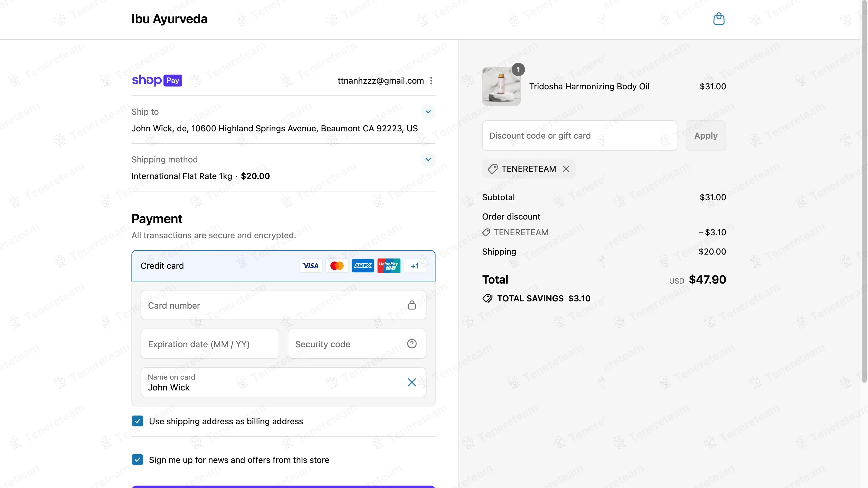Open the shopping bag cart icon
The width and height of the screenshot is (868, 488).
(719, 19)
